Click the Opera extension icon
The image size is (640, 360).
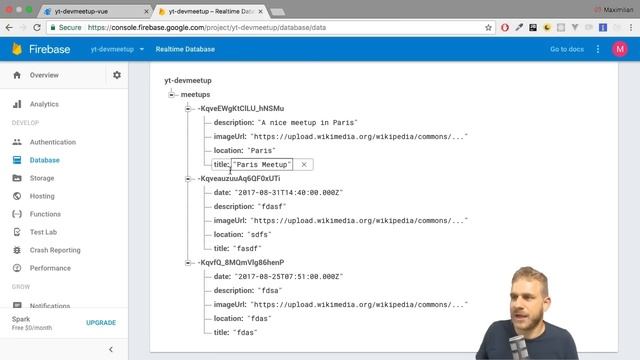pyautogui.click(x=505, y=28)
